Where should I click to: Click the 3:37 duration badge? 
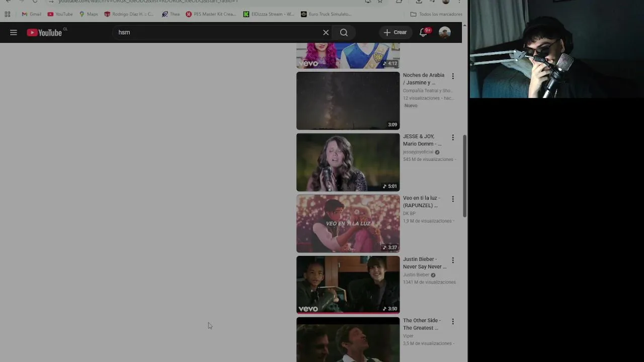390,247
